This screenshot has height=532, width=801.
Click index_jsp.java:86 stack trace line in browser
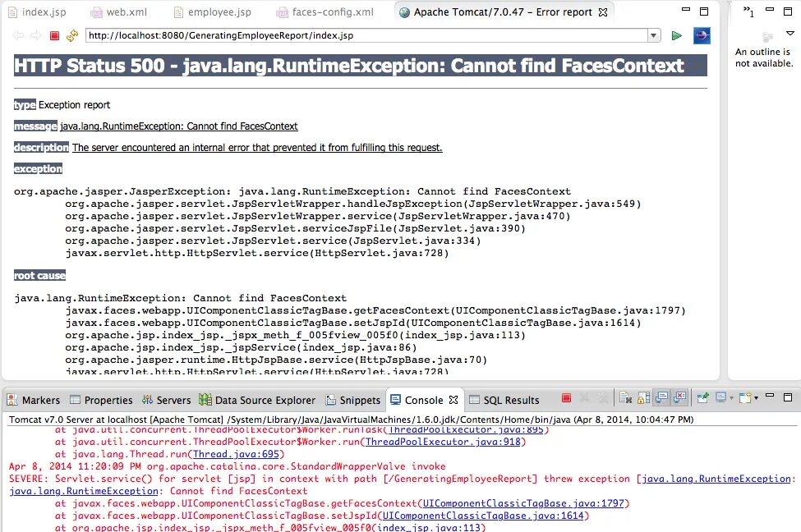click(x=241, y=347)
